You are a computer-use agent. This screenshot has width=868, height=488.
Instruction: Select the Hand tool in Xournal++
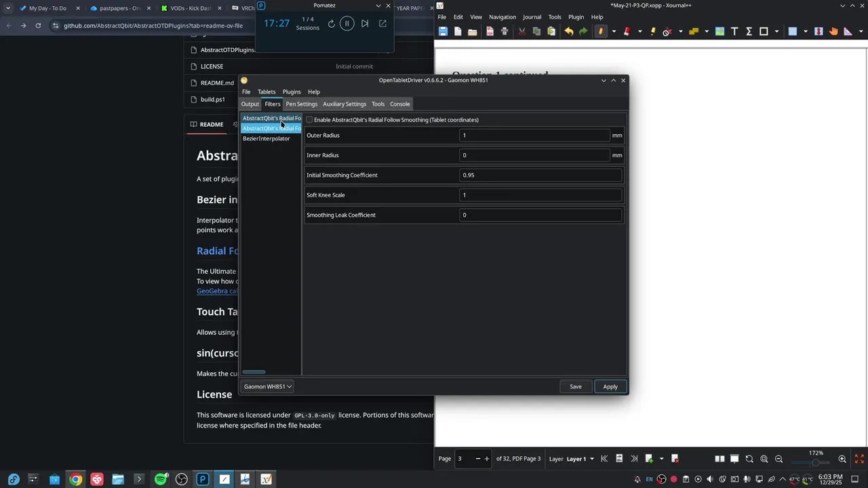pos(833,31)
